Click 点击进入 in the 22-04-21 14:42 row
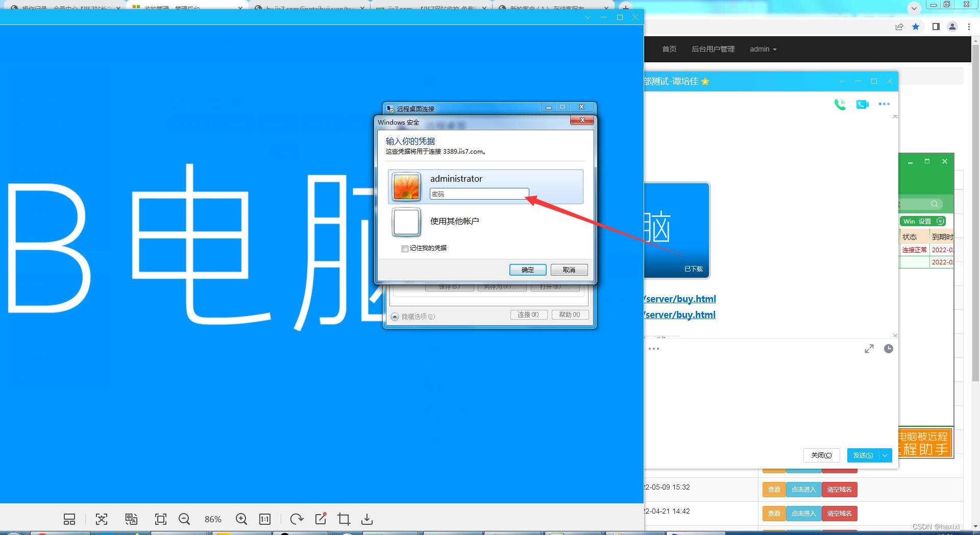 (804, 514)
